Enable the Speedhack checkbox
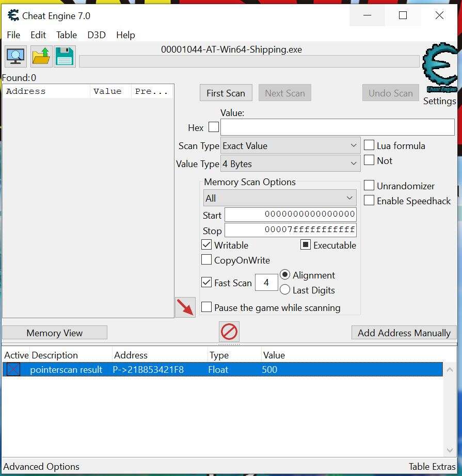 pos(369,201)
